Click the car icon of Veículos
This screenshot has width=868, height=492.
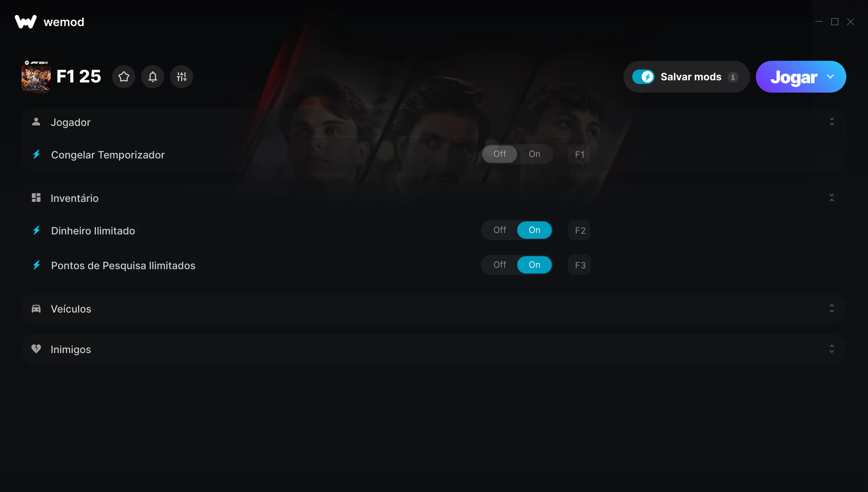click(36, 309)
